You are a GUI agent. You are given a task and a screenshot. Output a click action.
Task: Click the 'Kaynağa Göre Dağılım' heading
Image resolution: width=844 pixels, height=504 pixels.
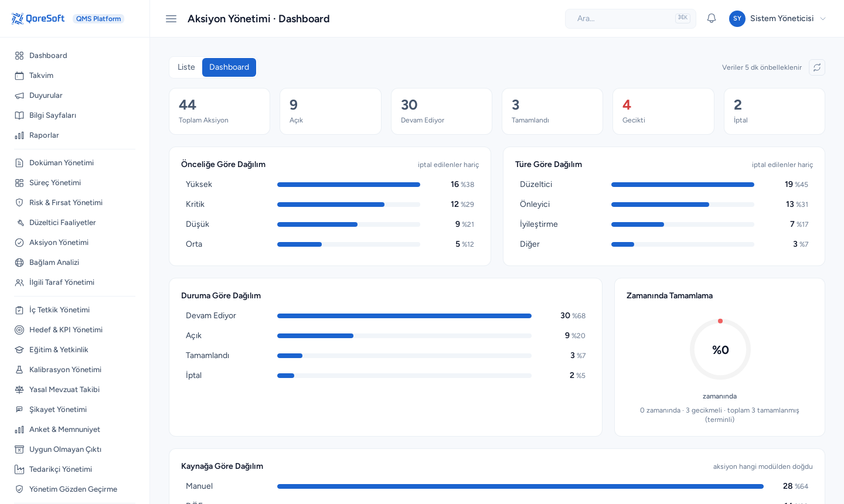pyautogui.click(x=222, y=466)
